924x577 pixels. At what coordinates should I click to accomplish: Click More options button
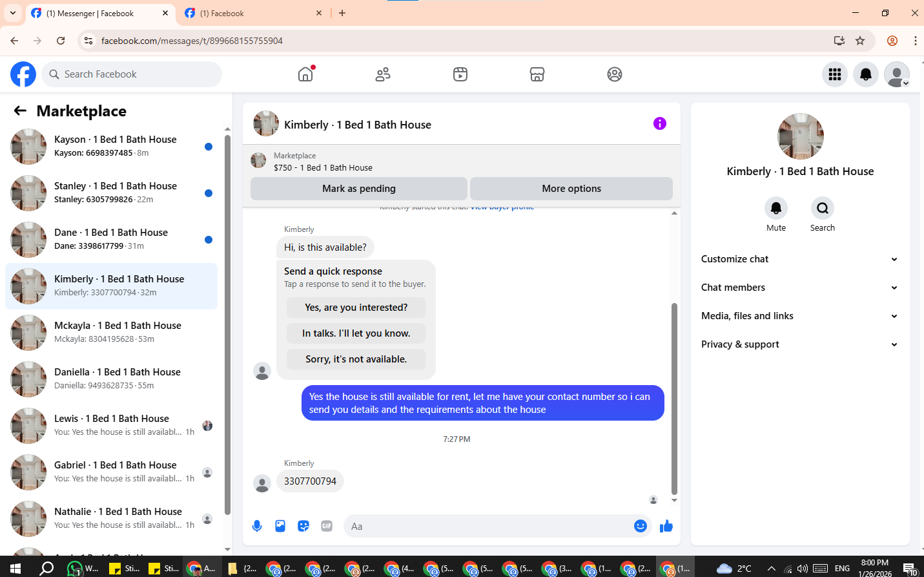[x=571, y=189]
